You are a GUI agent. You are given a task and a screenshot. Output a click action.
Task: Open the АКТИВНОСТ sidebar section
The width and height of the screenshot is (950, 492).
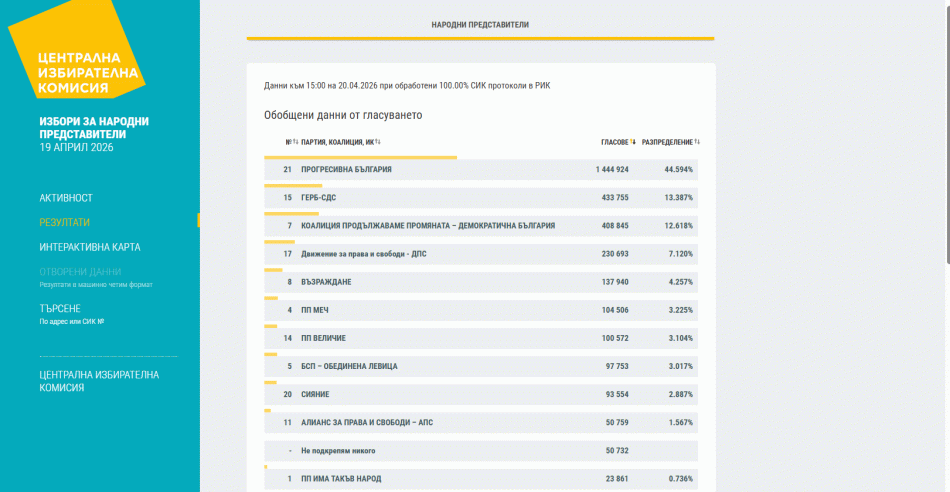(x=66, y=198)
